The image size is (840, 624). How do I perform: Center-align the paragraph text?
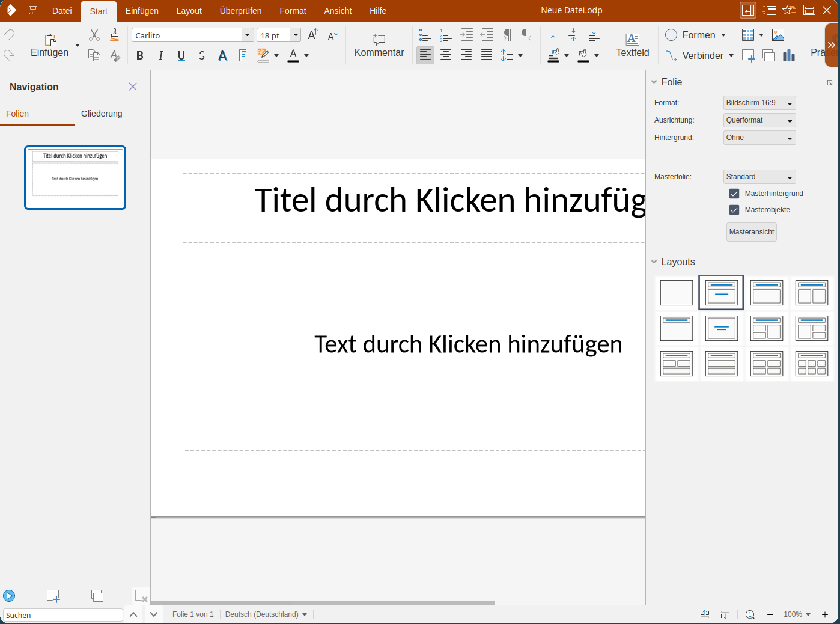coord(446,56)
